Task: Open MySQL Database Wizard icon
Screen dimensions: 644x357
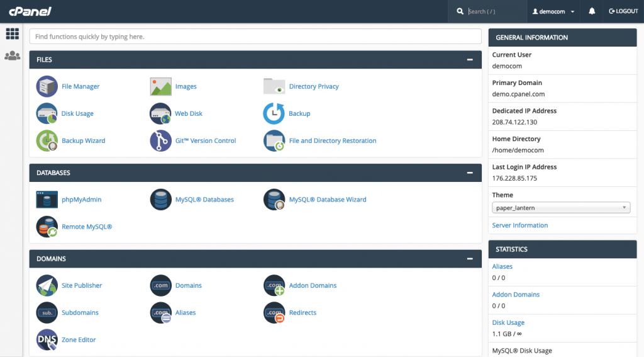Action: point(274,200)
